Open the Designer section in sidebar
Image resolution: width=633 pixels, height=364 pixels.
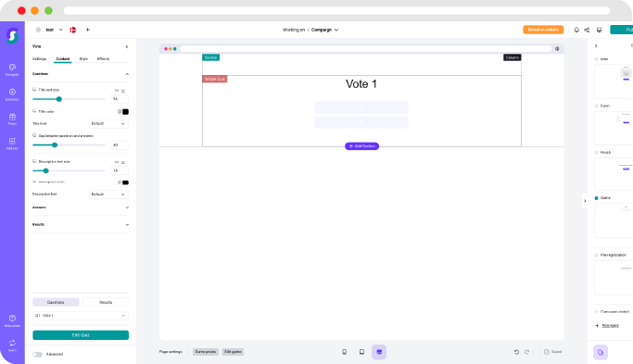[x=12, y=69]
